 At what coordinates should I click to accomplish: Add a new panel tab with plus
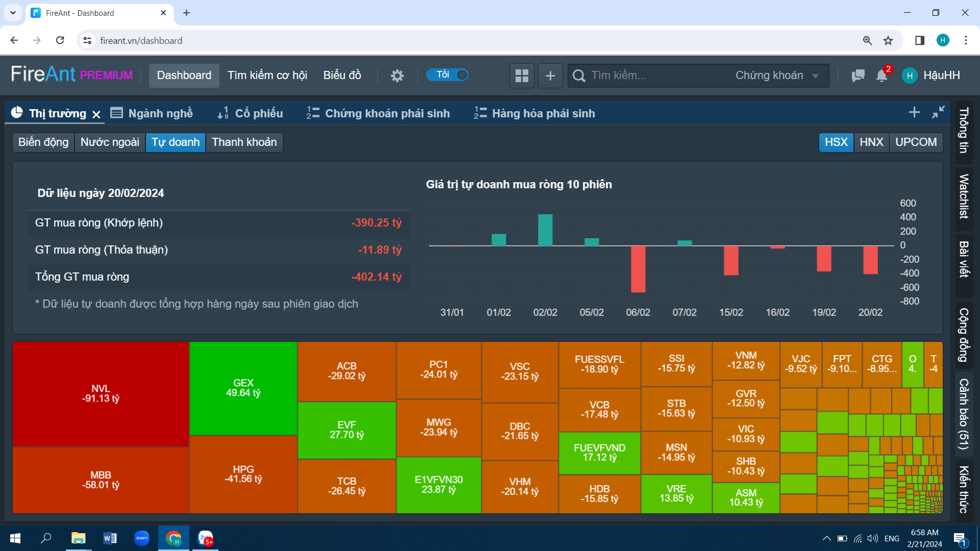click(914, 112)
